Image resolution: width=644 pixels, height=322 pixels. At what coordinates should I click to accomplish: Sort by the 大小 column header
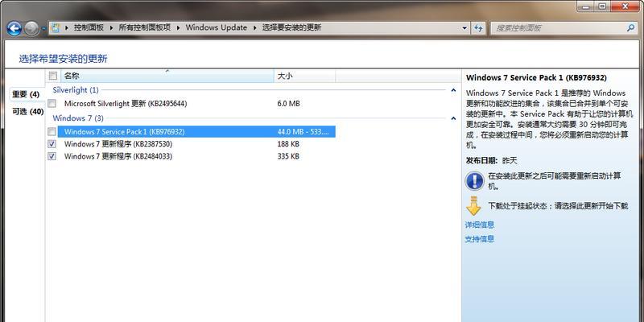[x=304, y=76]
